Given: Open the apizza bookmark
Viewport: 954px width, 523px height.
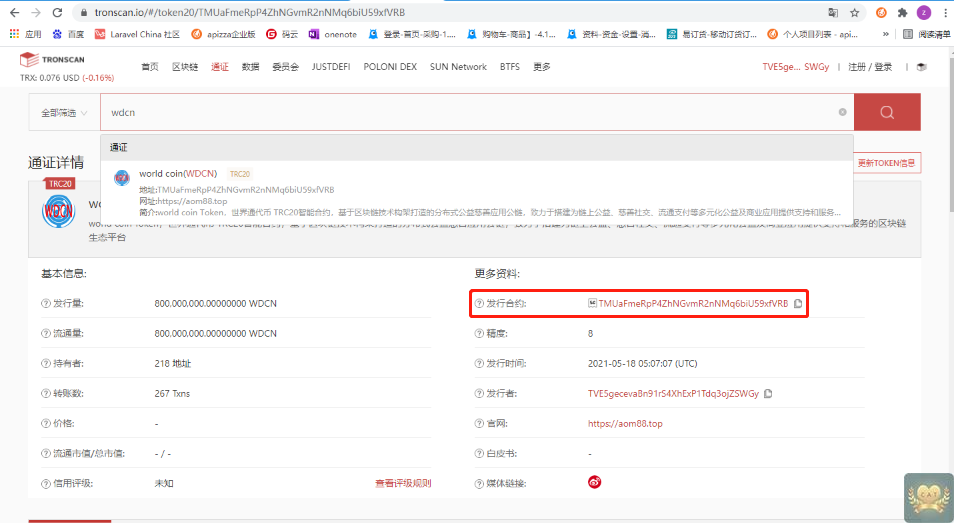Looking at the screenshot, I should click(x=223, y=34).
